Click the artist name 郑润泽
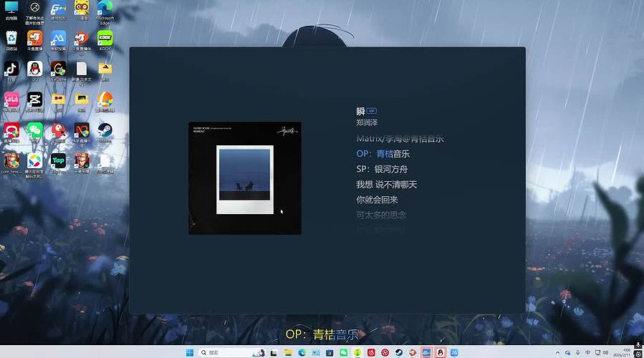644x358 pixels. pyautogui.click(x=367, y=122)
